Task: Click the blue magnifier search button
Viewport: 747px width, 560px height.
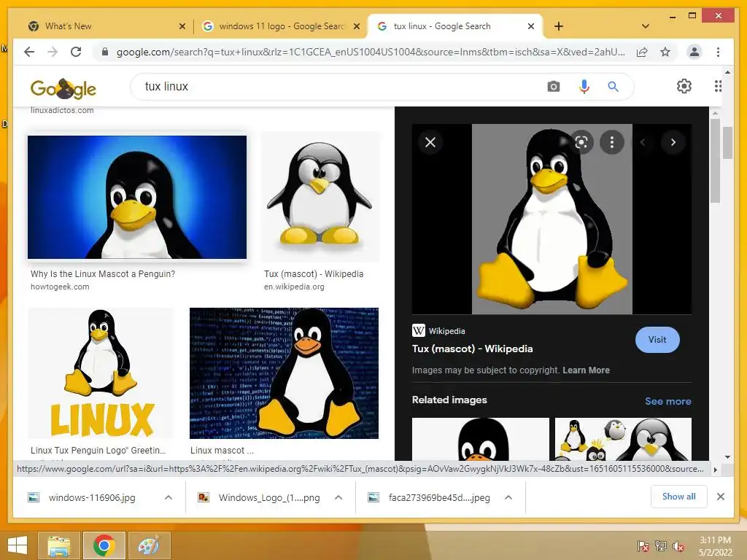Action: (613, 87)
